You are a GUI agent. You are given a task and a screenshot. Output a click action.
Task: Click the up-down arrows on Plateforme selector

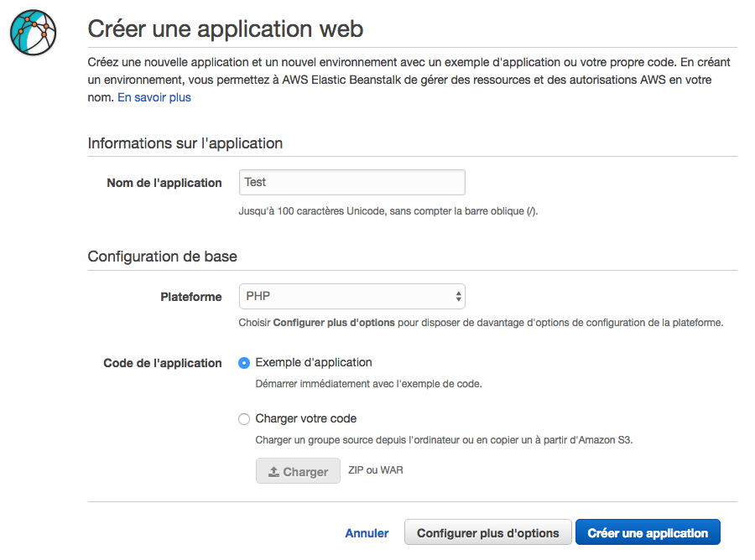point(458,297)
